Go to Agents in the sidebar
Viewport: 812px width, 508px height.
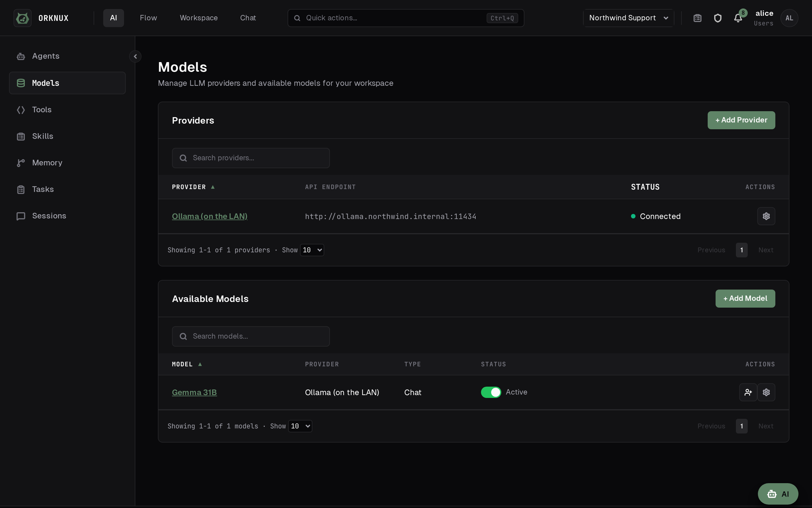point(67,56)
